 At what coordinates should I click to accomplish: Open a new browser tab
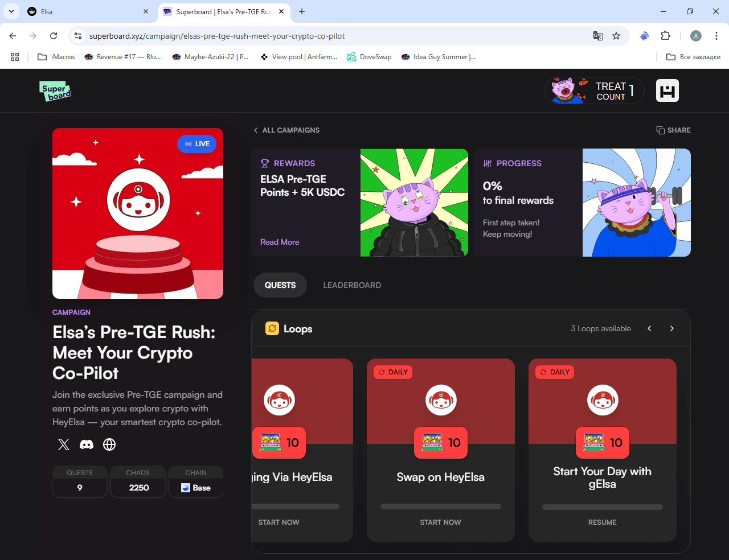pos(302,11)
